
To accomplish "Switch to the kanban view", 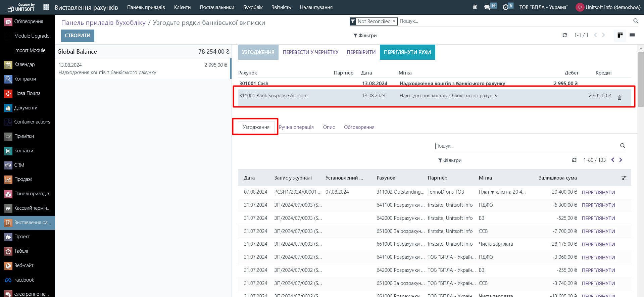I will pyautogui.click(x=620, y=35).
